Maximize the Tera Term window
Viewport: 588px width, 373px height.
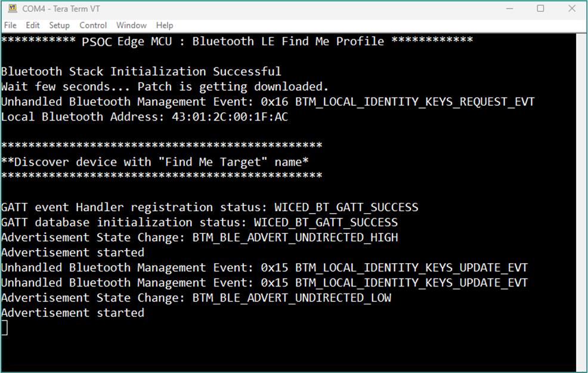540,9
